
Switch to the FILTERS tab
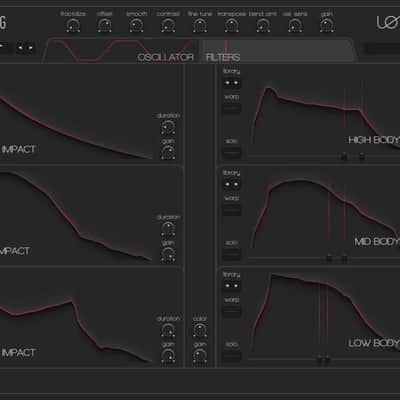223,57
